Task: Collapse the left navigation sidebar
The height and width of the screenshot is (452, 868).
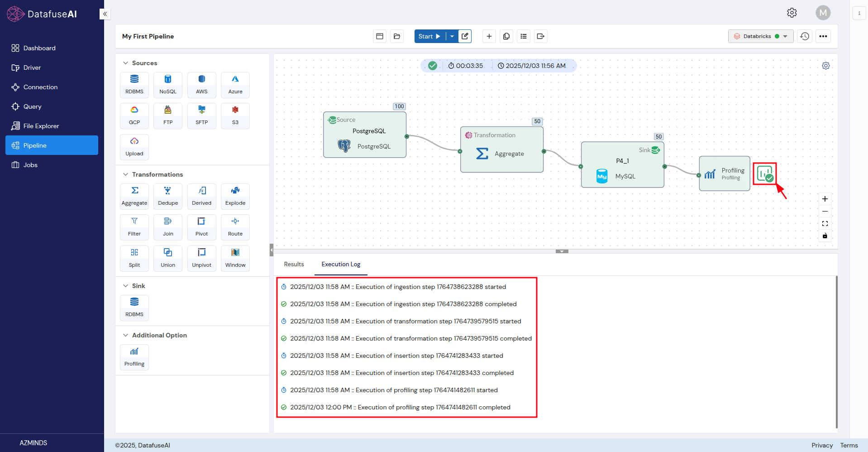Action: (x=105, y=14)
